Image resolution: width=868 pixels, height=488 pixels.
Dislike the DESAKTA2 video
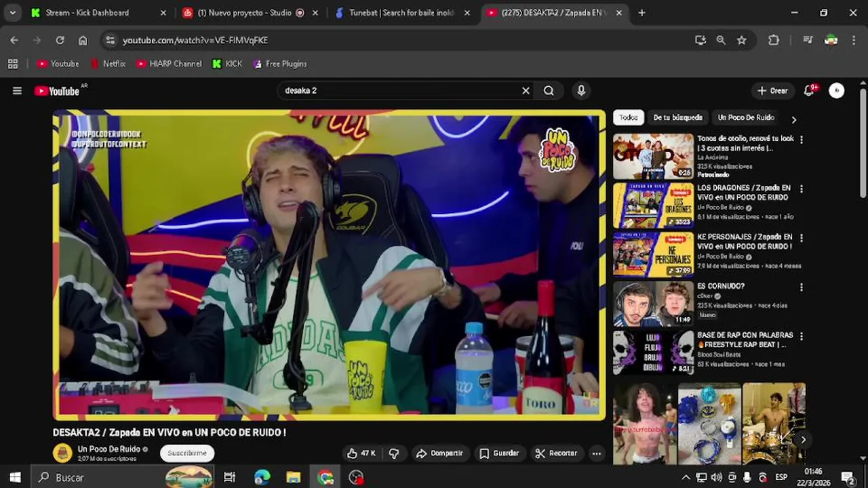(393, 453)
